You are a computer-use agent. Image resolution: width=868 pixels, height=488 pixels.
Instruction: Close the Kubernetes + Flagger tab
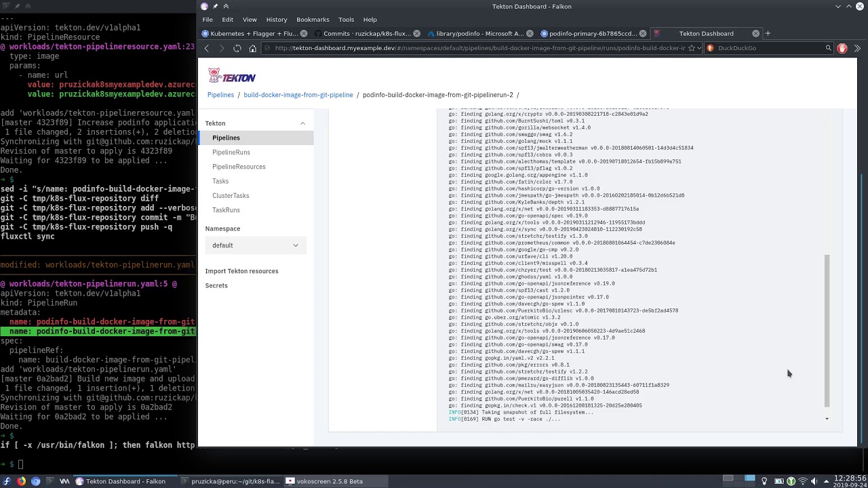click(304, 33)
